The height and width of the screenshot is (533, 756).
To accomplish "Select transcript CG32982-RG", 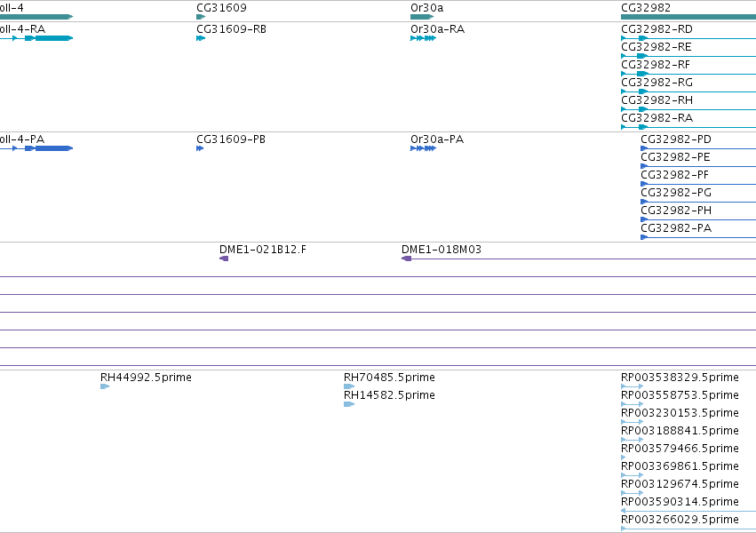I will point(657,83).
